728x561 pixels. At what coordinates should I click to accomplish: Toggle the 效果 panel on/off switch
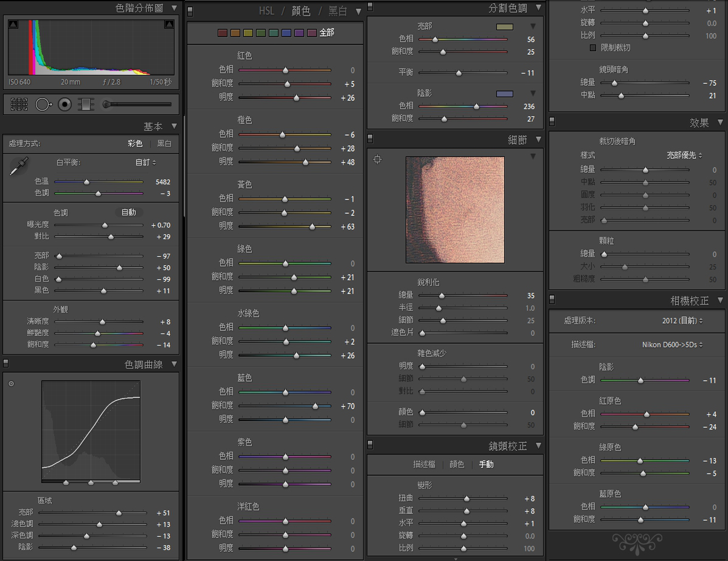click(x=552, y=121)
